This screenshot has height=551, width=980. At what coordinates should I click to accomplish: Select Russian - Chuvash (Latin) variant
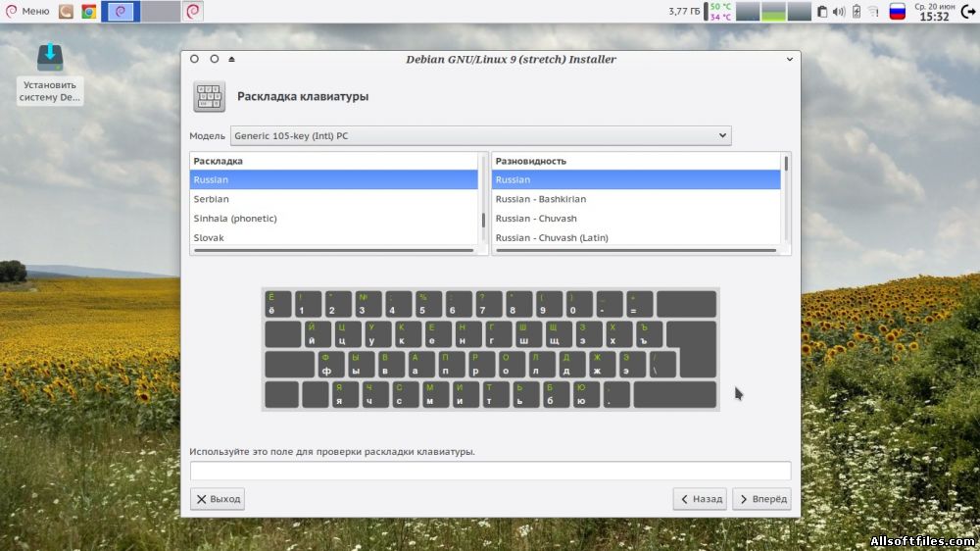pos(636,237)
